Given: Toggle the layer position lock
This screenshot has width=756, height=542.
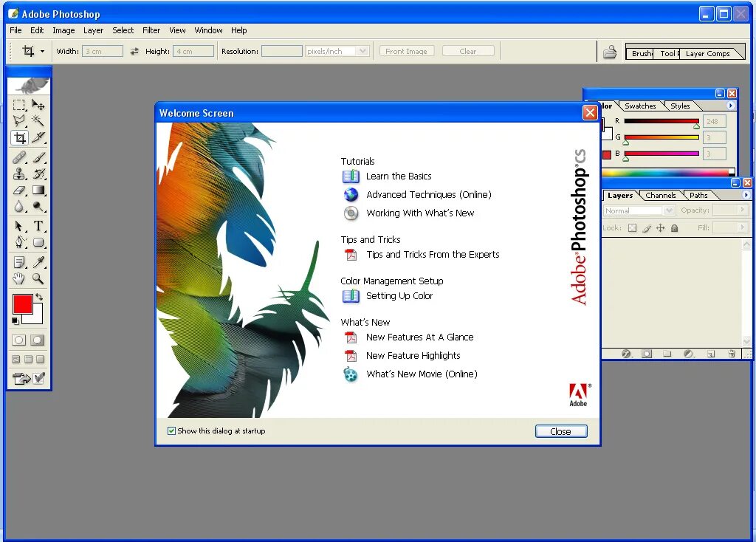Looking at the screenshot, I should [x=660, y=228].
